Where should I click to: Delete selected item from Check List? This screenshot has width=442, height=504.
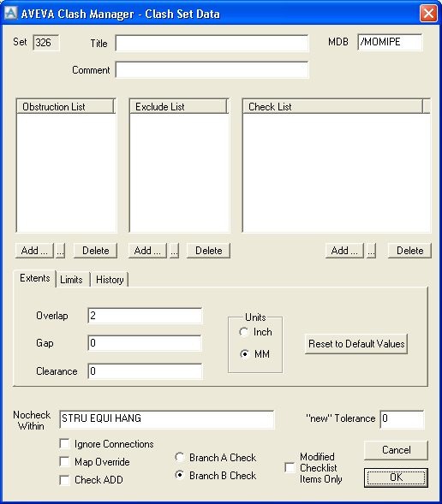pyautogui.click(x=409, y=251)
